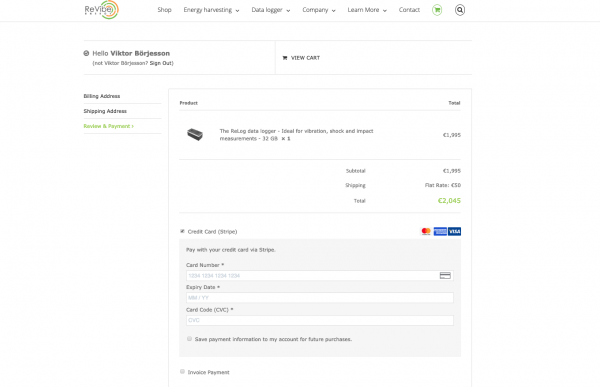The width and height of the screenshot is (600, 387).
Task: Click the VIEW CART link
Action: (x=305, y=58)
